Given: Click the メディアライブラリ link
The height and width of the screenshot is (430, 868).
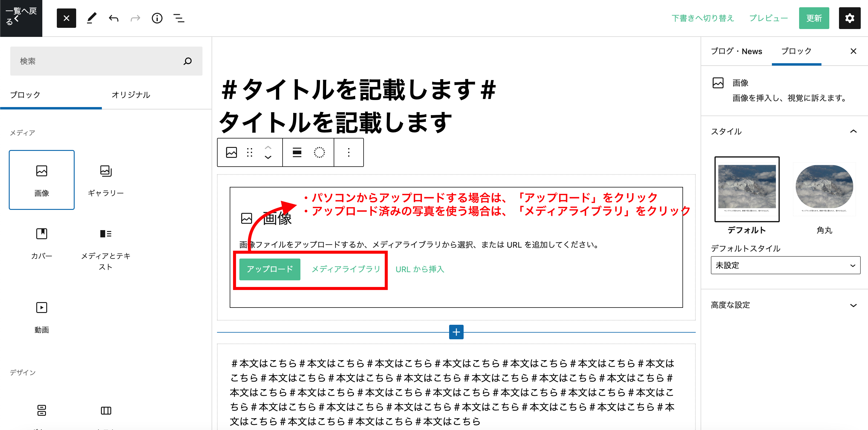Looking at the screenshot, I should [x=346, y=269].
